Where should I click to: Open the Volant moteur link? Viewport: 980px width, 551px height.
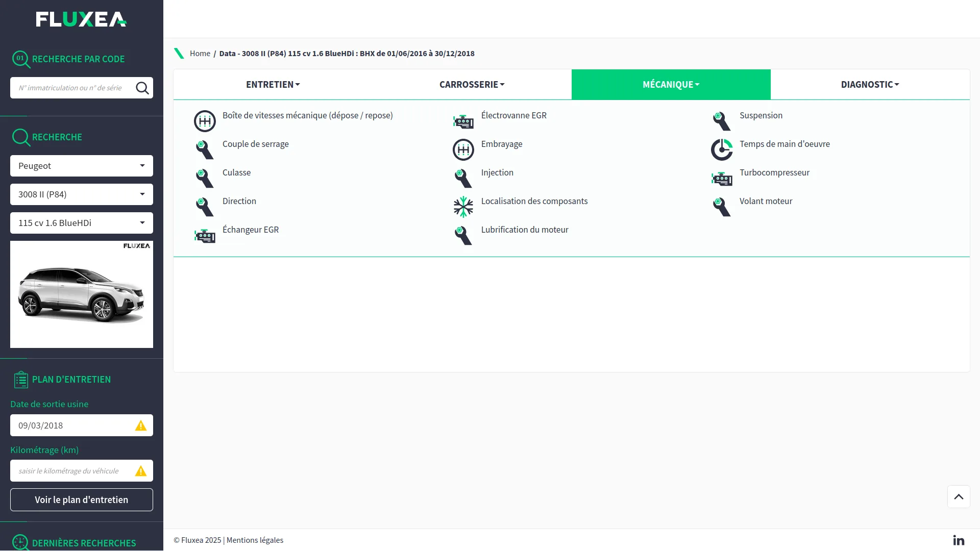pyautogui.click(x=766, y=202)
